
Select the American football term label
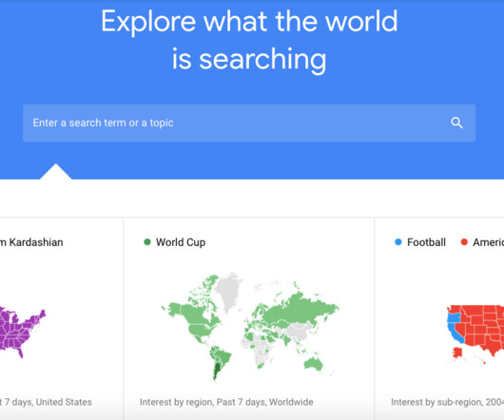tap(488, 242)
